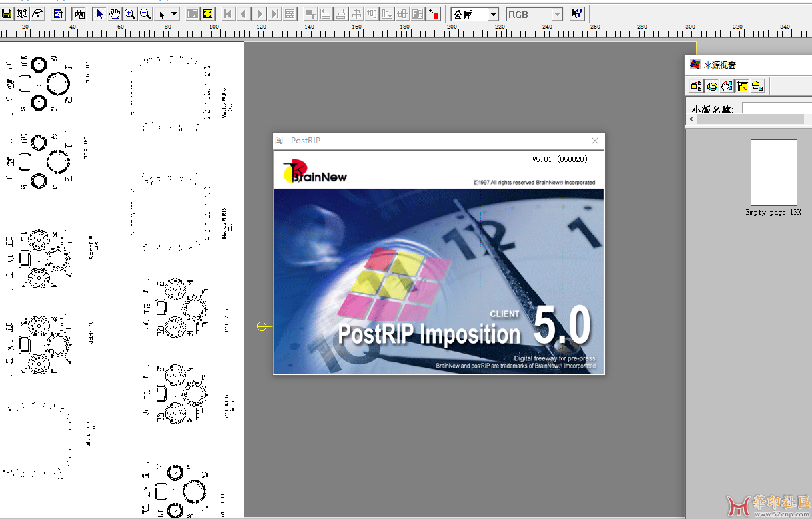Open the pointer tool options dropdown arrow

(174, 13)
